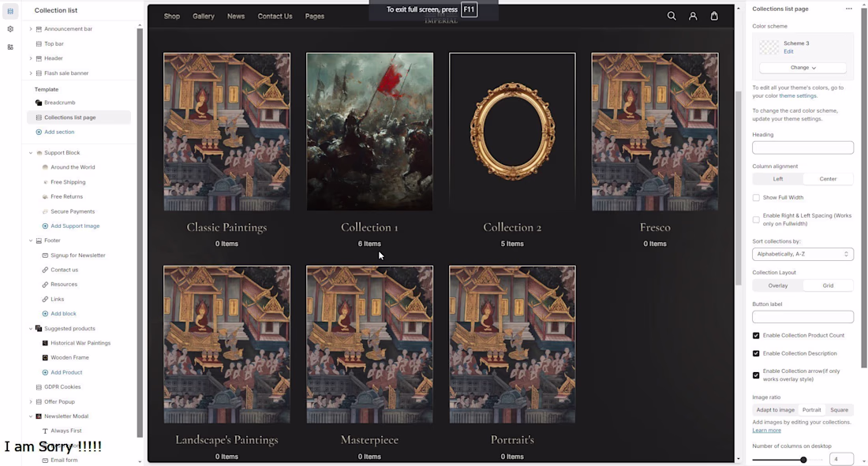Collapse the Support Block section

tap(31, 153)
